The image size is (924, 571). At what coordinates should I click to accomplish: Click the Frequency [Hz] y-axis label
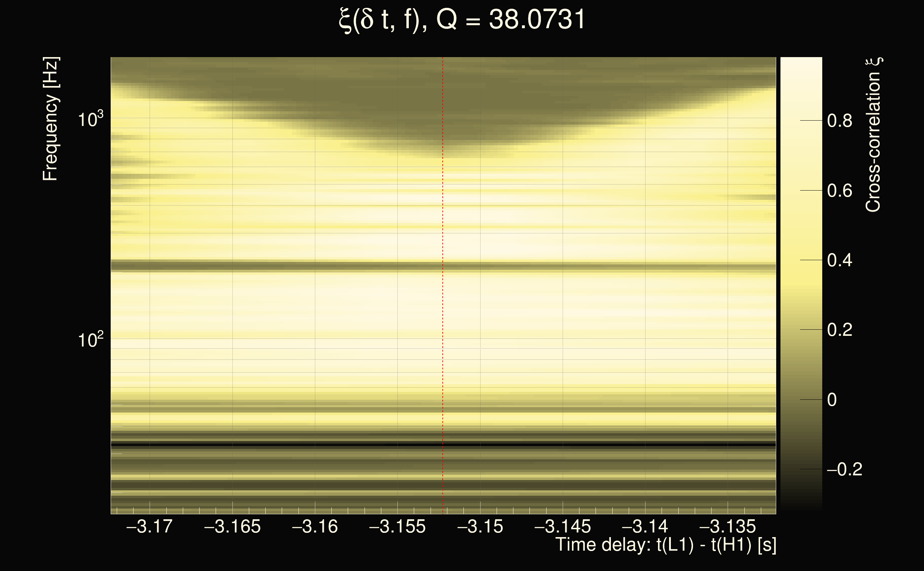tap(51, 119)
